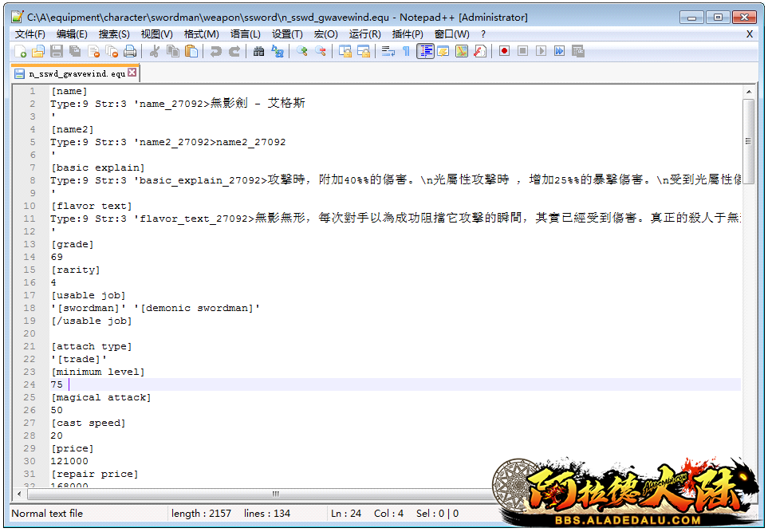
Task: Click the Cut toolbar icon
Action: (x=155, y=52)
